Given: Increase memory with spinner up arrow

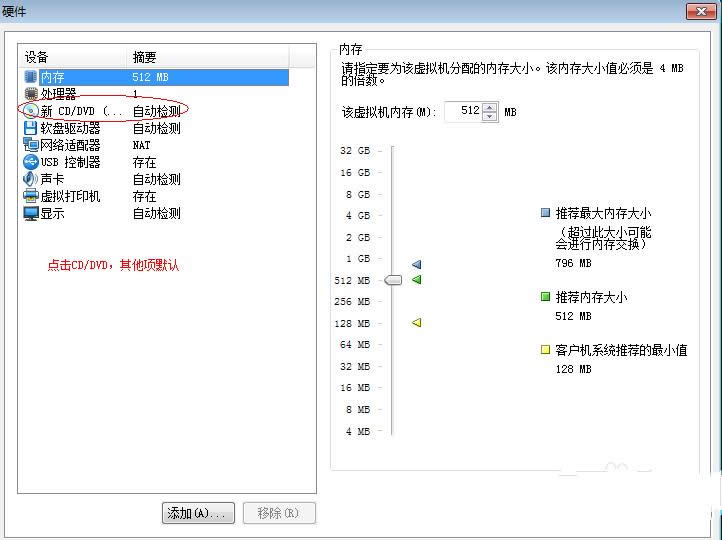Looking at the screenshot, I should click(x=489, y=108).
